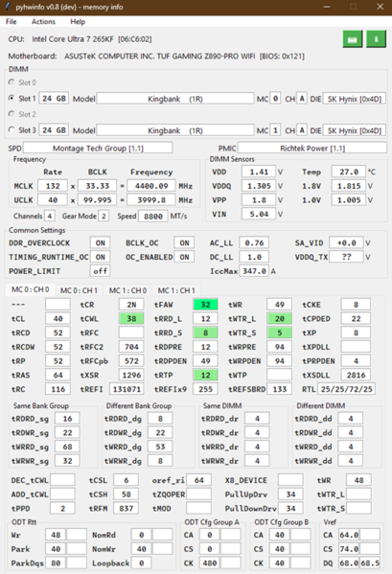Open the Actions menu
The height and width of the screenshot is (574, 392).
pyautogui.click(x=43, y=22)
